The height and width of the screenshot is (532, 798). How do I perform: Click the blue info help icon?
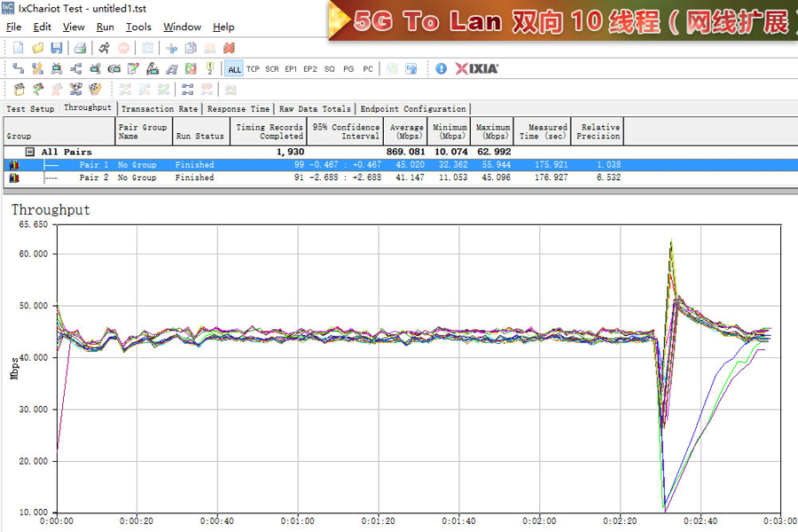point(442,68)
